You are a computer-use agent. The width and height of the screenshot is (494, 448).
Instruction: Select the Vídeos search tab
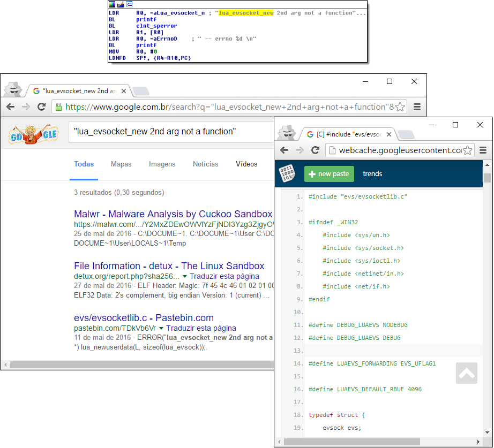246,164
